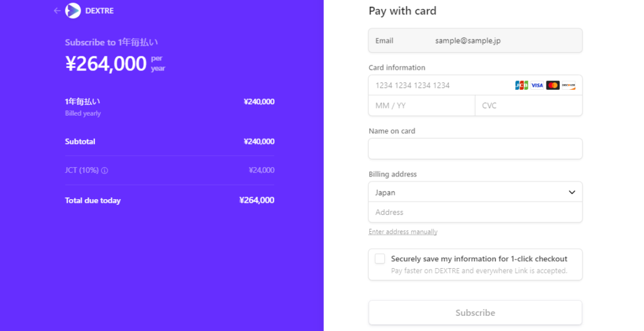Click the card number input field
Screen dimensions: 644x331
440,85
